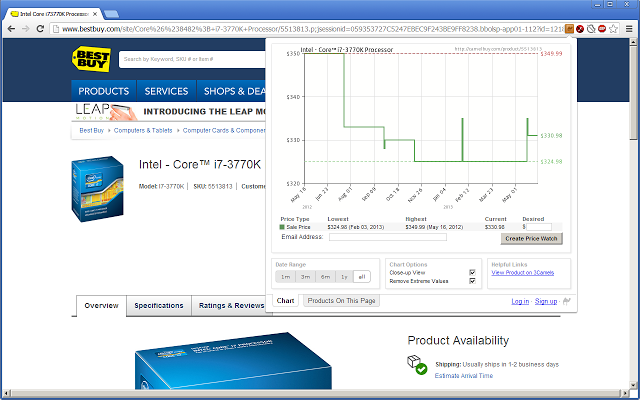This screenshot has height=400, width=640.
Task: Click the small Intel processor box thumbnail
Action: 97,189
